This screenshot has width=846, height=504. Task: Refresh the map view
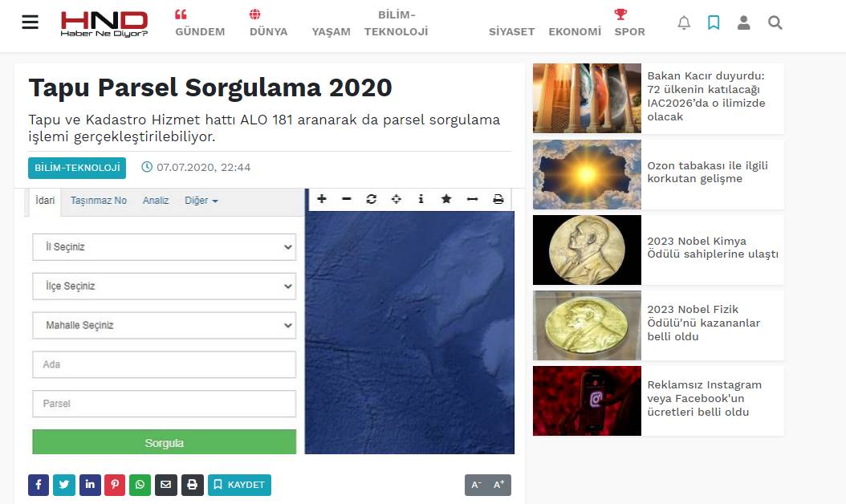[x=371, y=198]
